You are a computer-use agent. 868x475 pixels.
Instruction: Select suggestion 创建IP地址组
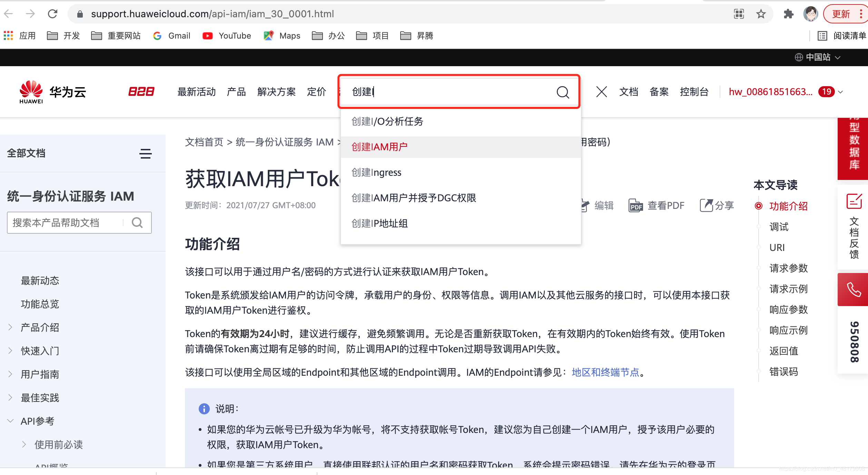tap(461, 223)
